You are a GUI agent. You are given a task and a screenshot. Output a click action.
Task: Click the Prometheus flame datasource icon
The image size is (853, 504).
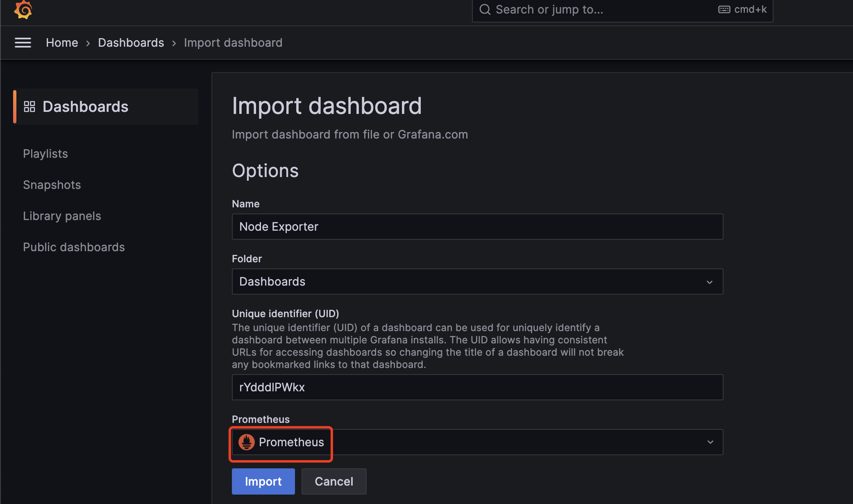(x=247, y=442)
